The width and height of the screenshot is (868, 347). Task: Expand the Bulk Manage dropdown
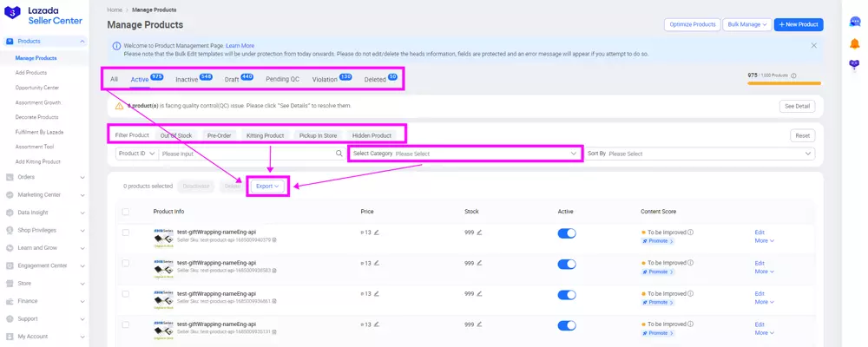click(x=746, y=25)
